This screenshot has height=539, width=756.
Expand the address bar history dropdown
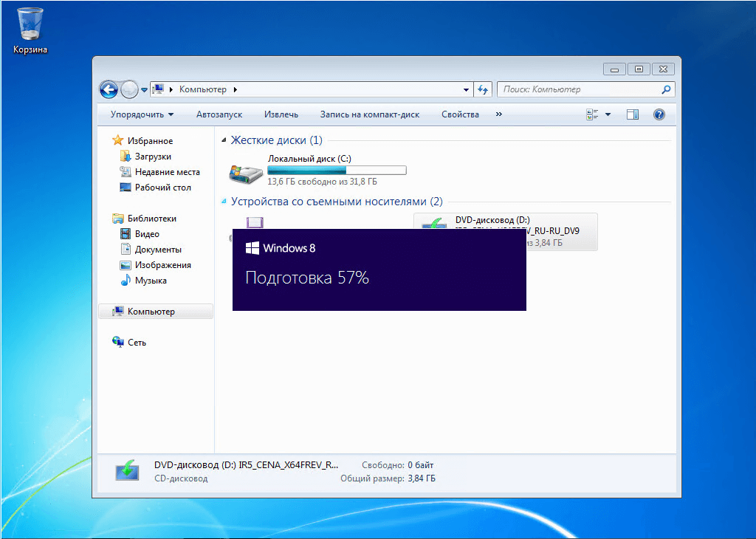466,89
